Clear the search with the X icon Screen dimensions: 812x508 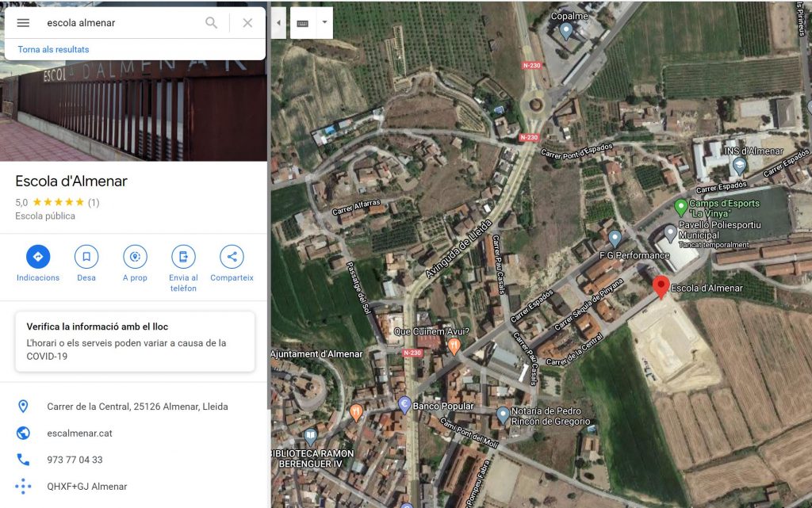247,23
